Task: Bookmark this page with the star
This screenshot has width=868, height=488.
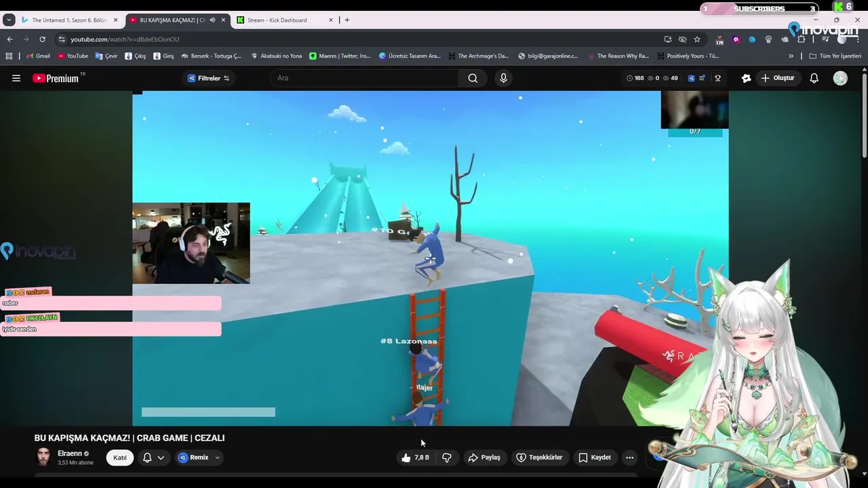Action: (697, 39)
